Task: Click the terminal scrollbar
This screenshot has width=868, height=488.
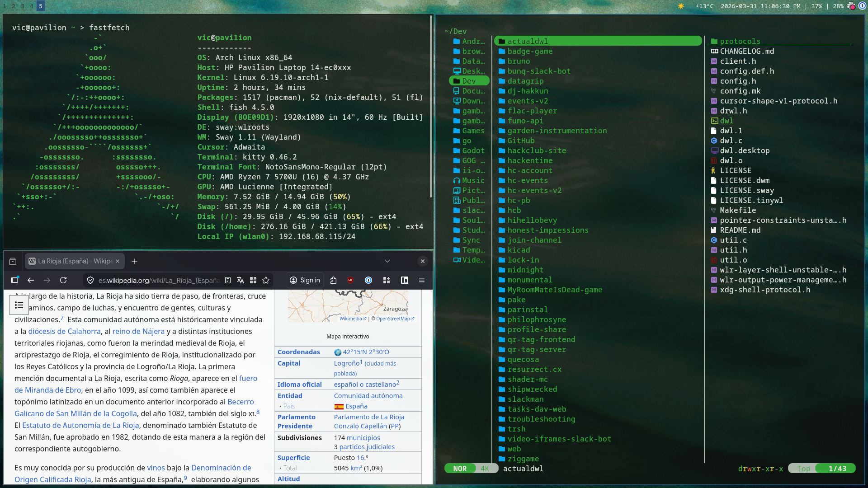Action: pos(431,106)
